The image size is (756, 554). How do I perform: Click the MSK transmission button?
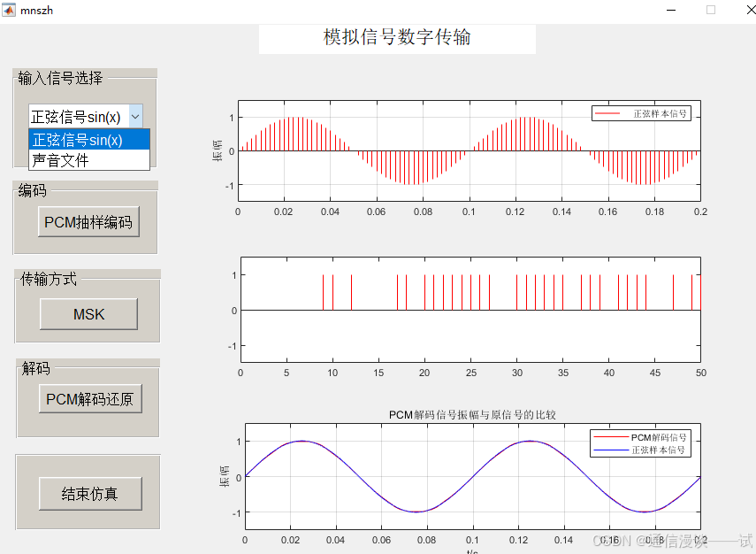(88, 314)
